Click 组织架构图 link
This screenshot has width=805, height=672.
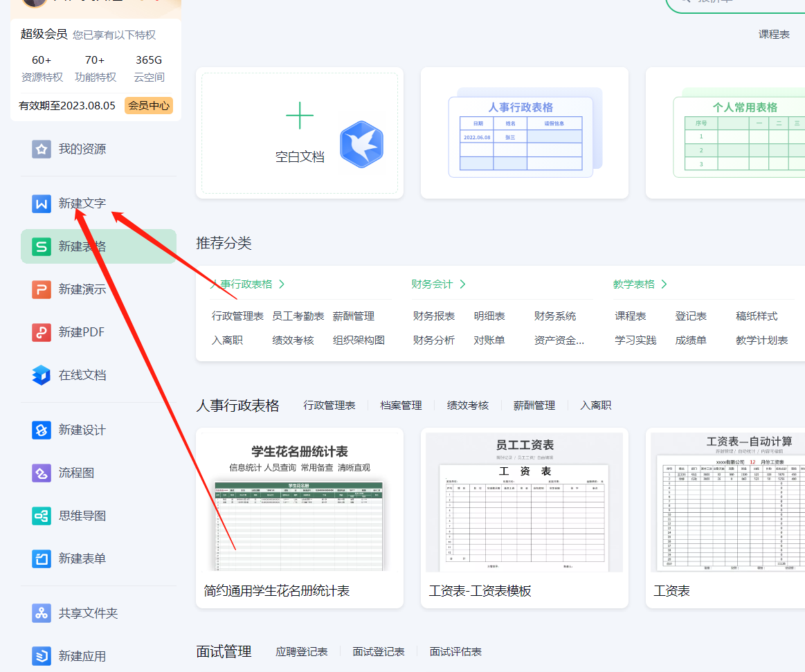point(359,340)
